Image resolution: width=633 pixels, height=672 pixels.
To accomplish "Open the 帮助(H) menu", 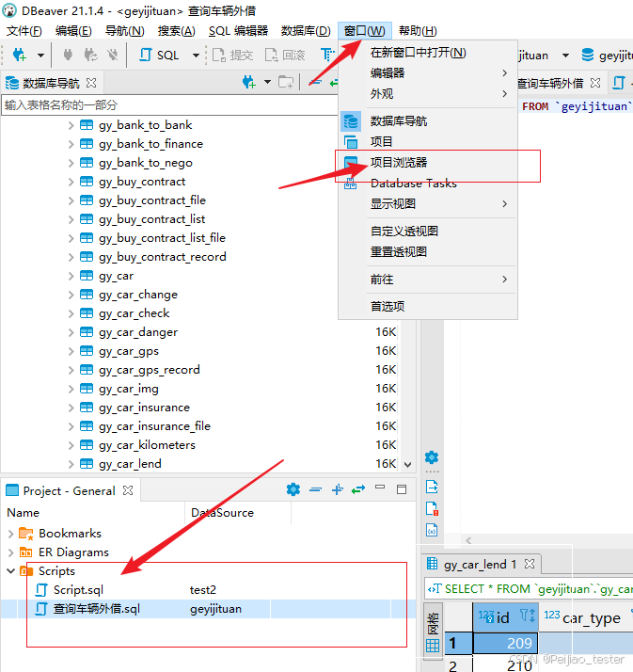I will point(418,31).
